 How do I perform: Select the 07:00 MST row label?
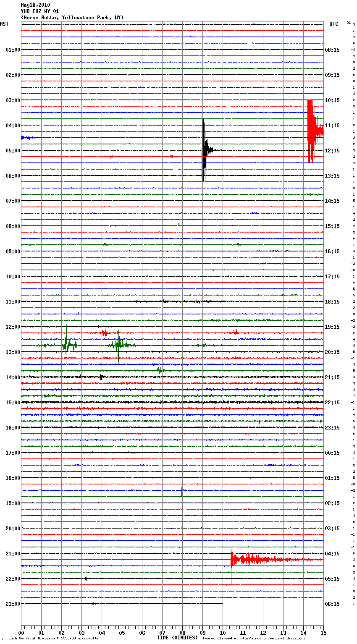pyautogui.click(x=13, y=201)
